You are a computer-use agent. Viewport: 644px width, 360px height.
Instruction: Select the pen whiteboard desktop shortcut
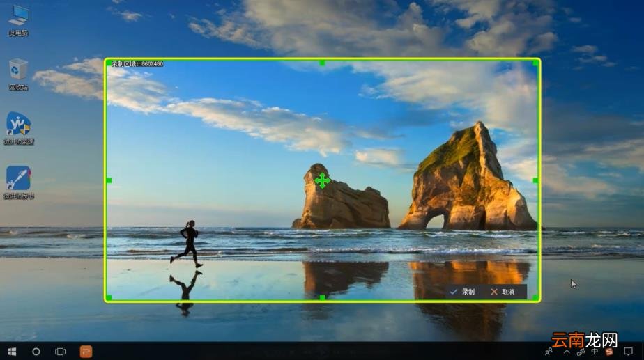coord(19,183)
